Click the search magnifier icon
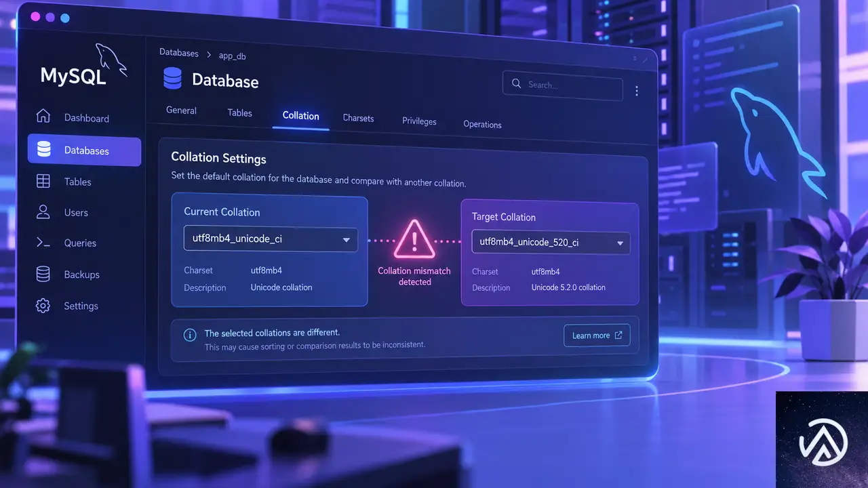 coord(517,84)
